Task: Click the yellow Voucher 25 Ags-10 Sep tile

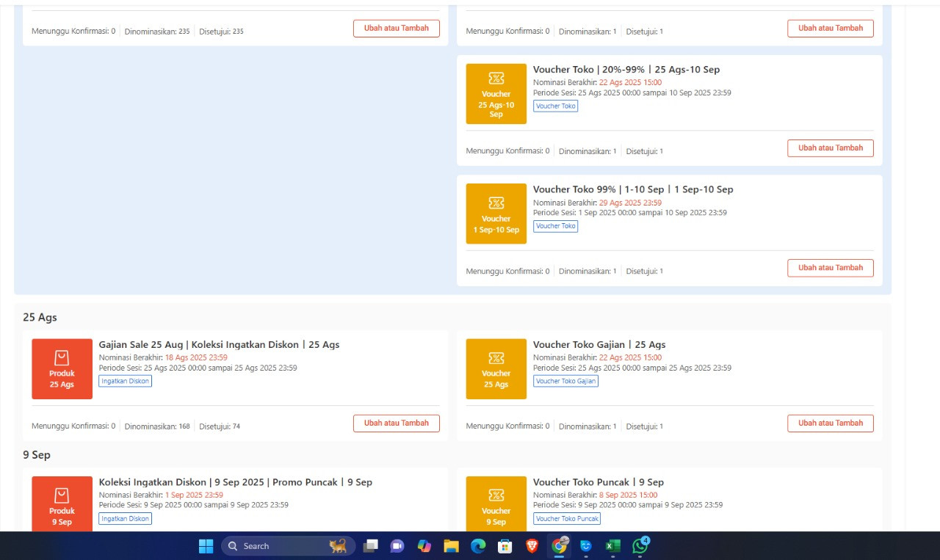Action: (496, 94)
